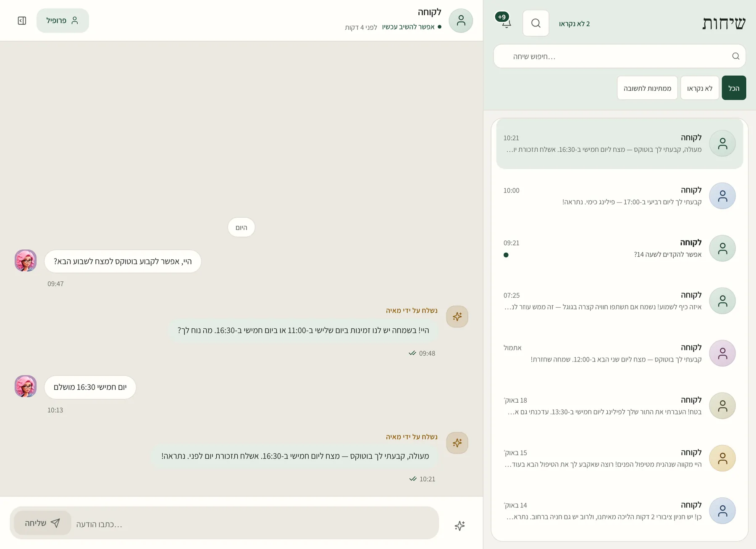Open the conversation from 07:25

[619, 301]
